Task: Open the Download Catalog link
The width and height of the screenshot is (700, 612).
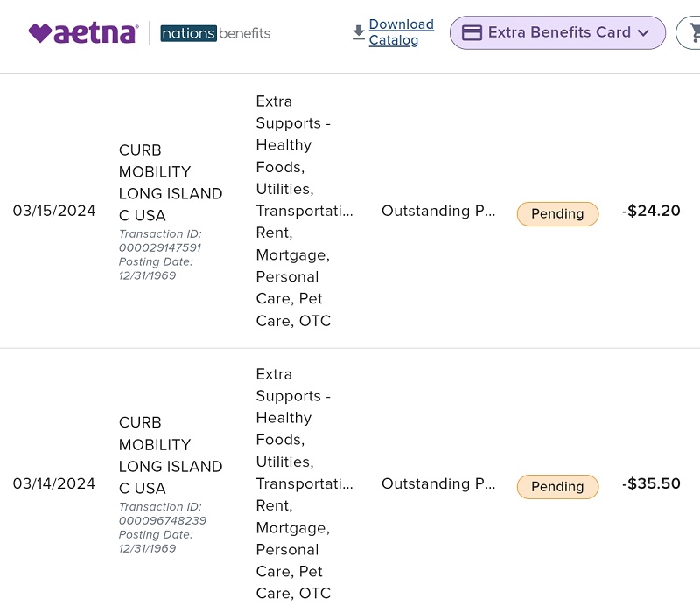Action: click(x=402, y=32)
